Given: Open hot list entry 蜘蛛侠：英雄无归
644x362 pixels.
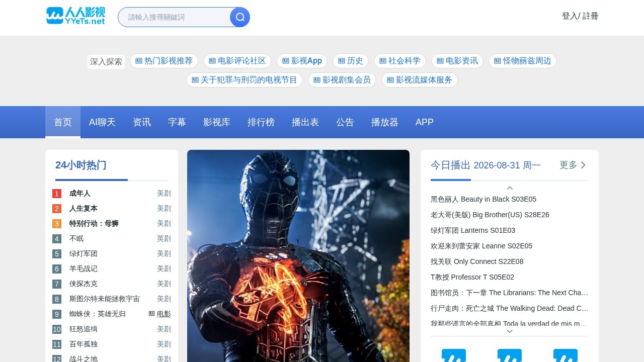Looking at the screenshot, I should tap(98, 314).
